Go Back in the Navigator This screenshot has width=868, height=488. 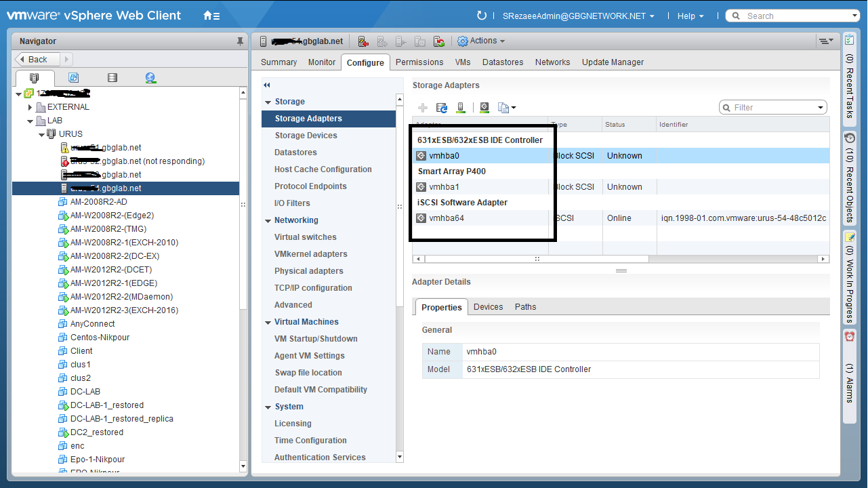click(38, 60)
